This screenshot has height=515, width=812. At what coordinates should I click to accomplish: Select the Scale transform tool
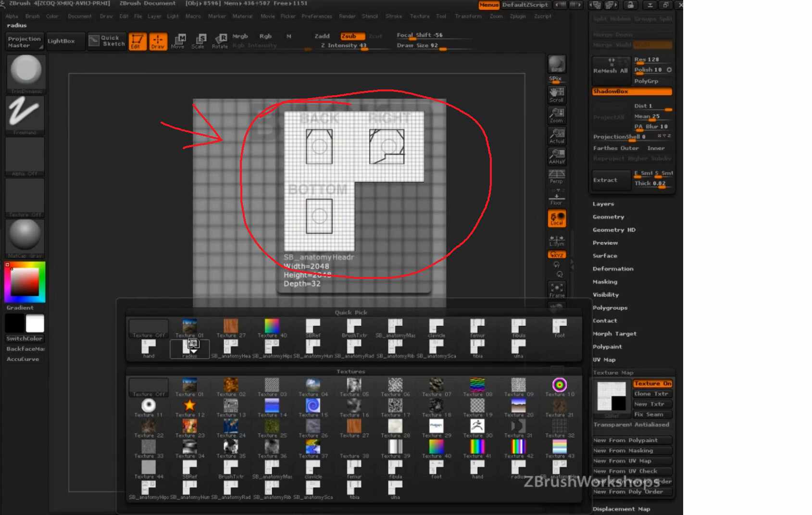[x=199, y=41]
